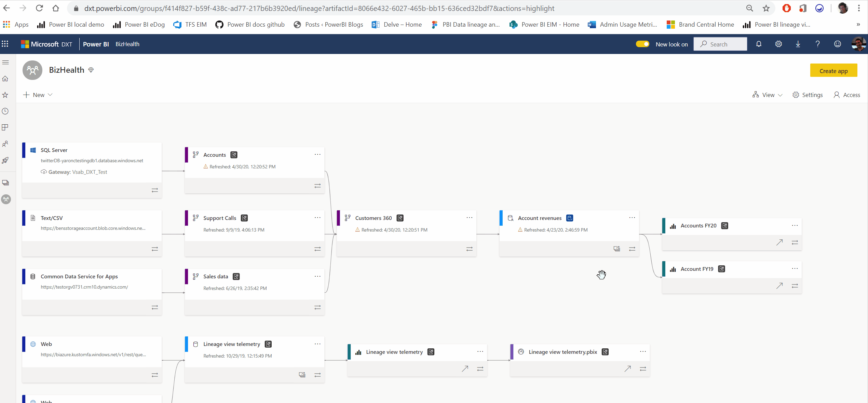Show lineage for Accounts dataflow
The width and height of the screenshot is (868, 403).
click(x=317, y=186)
